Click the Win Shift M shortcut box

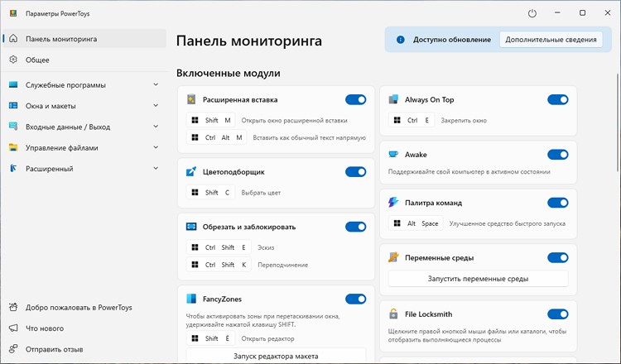210,120
